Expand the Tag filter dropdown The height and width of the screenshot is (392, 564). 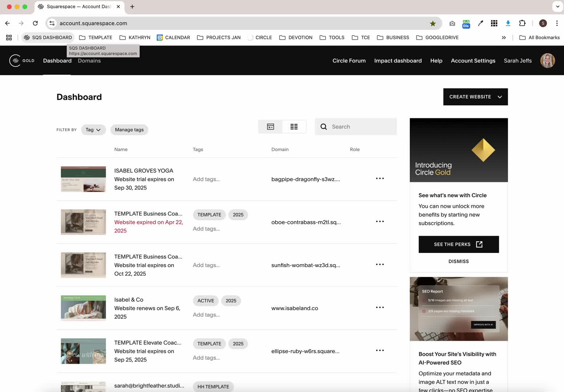pyautogui.click(x=93, y=130)
